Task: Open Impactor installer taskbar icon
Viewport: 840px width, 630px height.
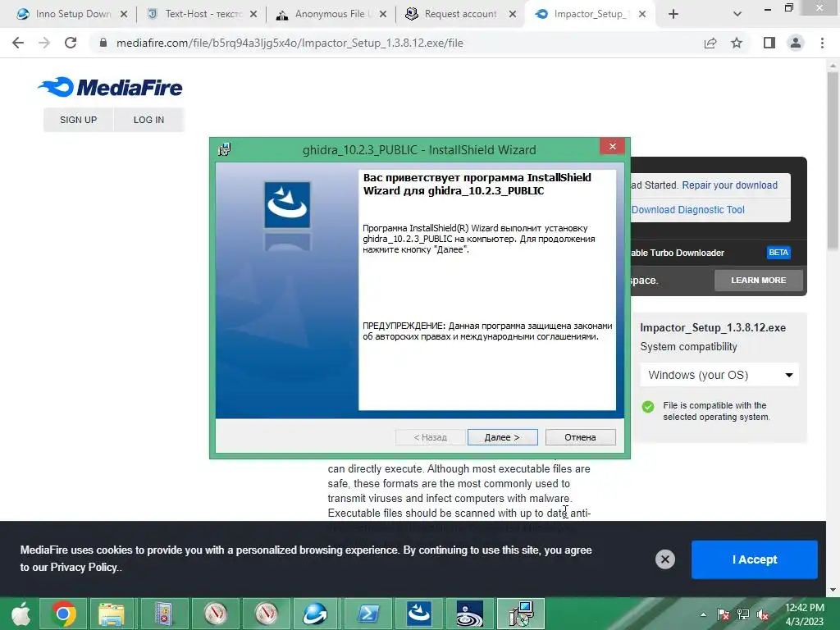Action: (418, 614)
